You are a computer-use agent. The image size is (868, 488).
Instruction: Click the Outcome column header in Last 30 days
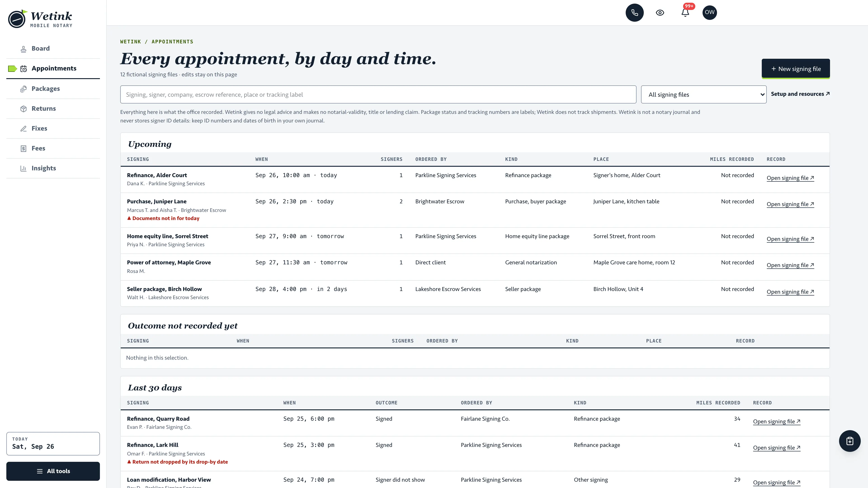point(386,403)
